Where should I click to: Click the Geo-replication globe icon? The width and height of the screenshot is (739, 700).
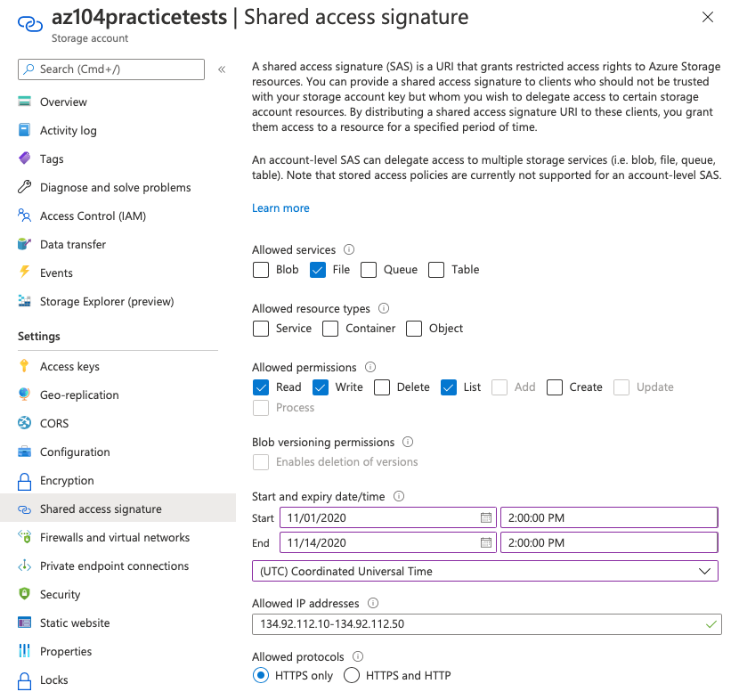(24, 395)
